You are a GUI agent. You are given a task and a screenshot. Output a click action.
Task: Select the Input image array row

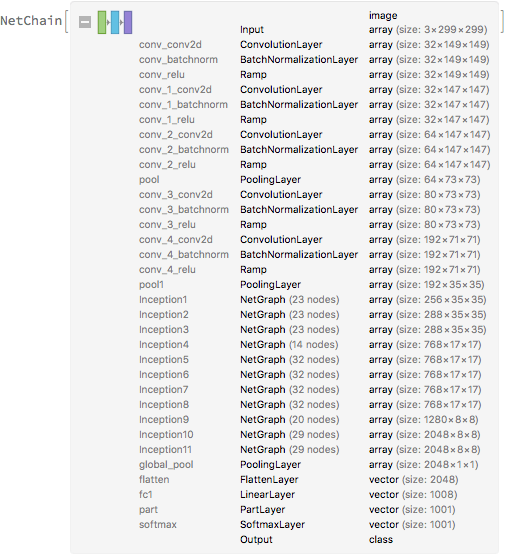[x=364, y=23]
